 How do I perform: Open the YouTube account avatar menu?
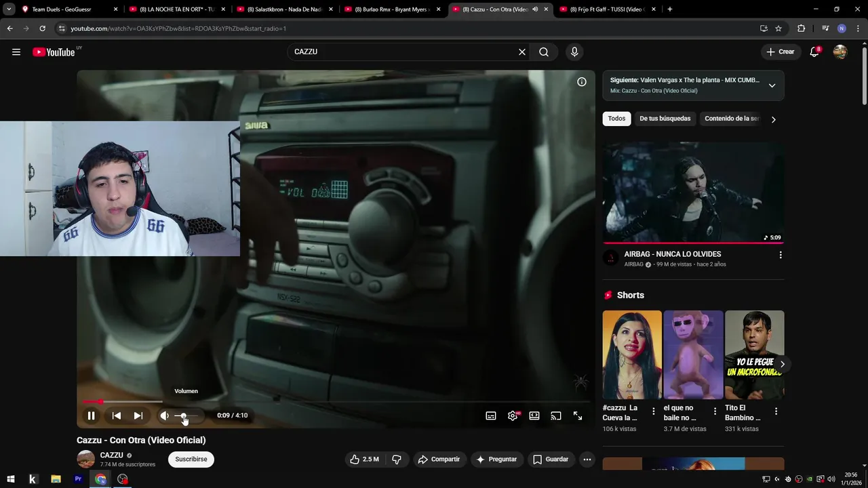(840, 52)
